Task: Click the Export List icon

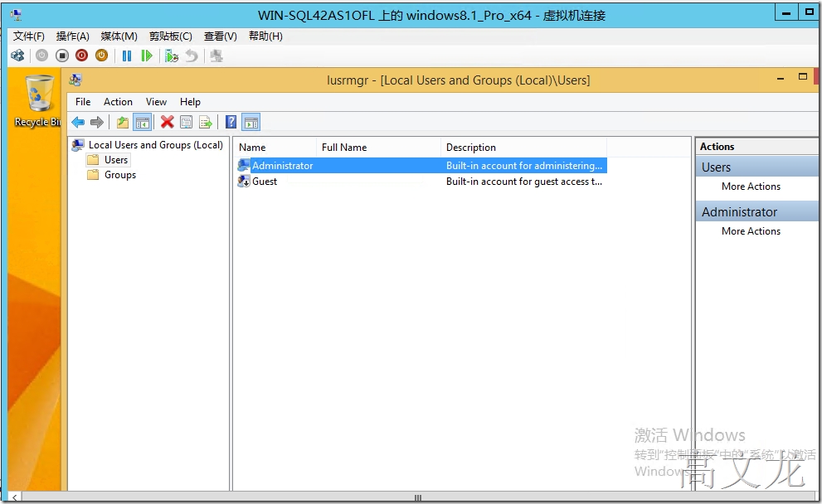Action: tap(206, 123)
